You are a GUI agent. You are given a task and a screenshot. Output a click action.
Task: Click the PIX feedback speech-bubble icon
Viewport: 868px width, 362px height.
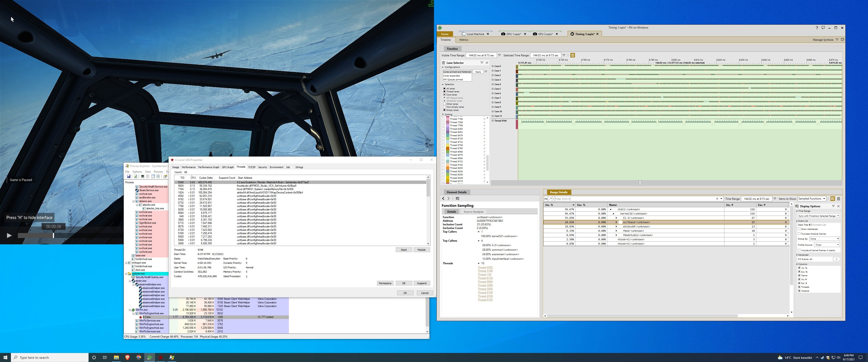pyautogui.click(x=823, y=28)
